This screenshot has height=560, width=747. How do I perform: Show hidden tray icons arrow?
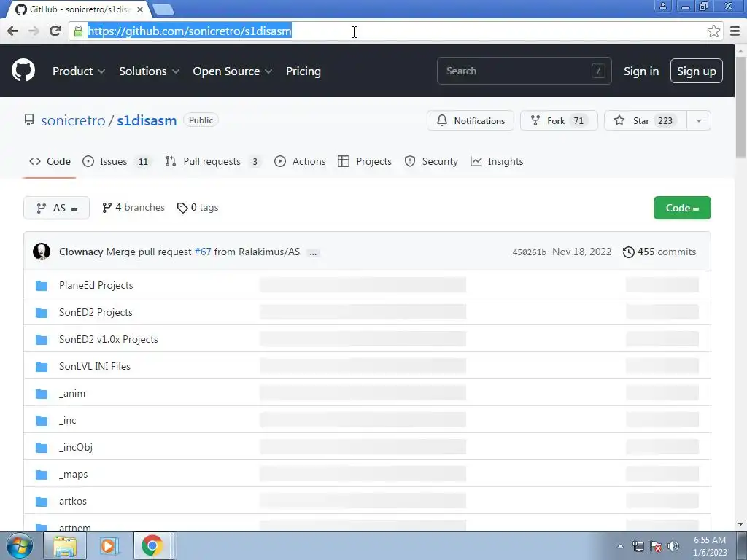pos(620,546)
